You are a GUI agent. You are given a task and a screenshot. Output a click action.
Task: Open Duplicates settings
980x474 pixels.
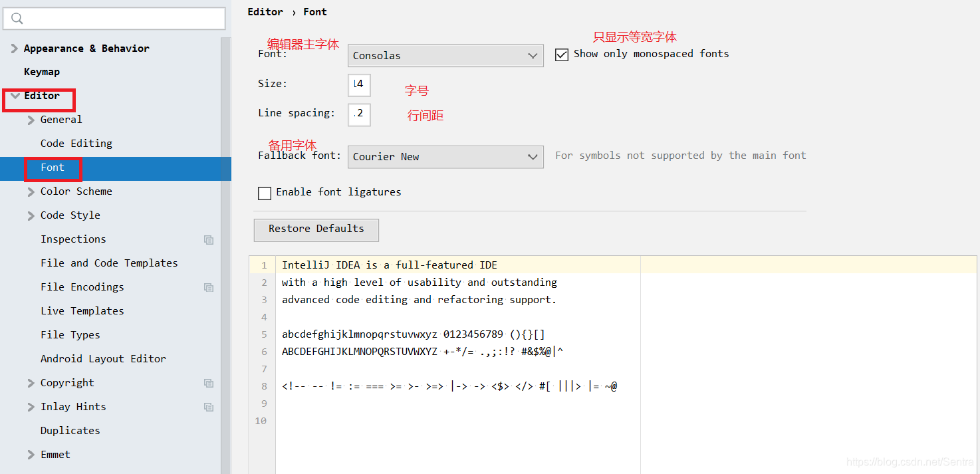(x=70, y=431)
